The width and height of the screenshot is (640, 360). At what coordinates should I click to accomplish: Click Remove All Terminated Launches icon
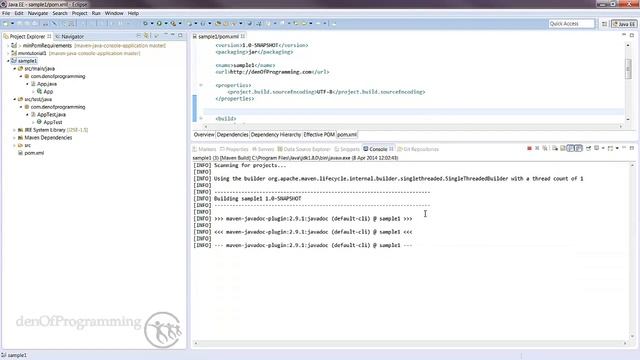[x=544, y=148]
